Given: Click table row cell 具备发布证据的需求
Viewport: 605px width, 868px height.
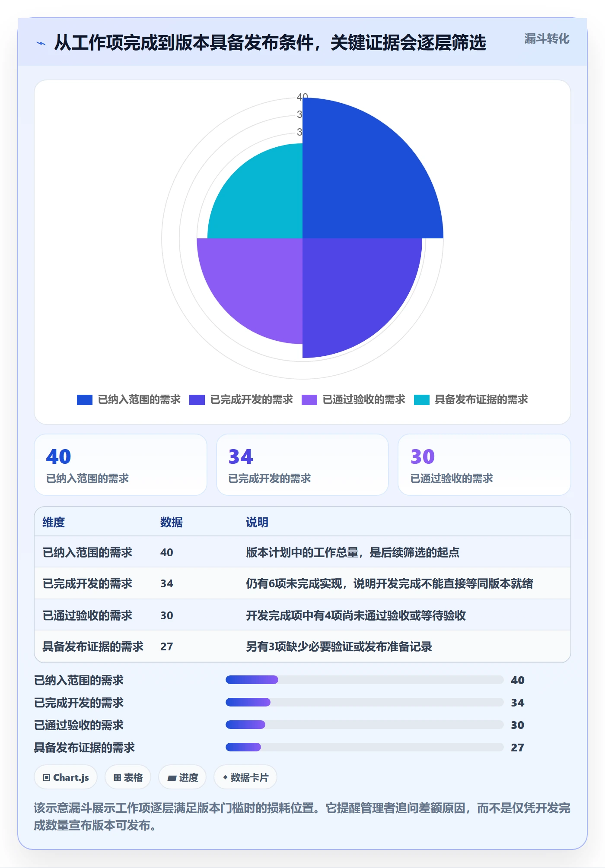Looking at the screenshot, I should pos(93,646).
